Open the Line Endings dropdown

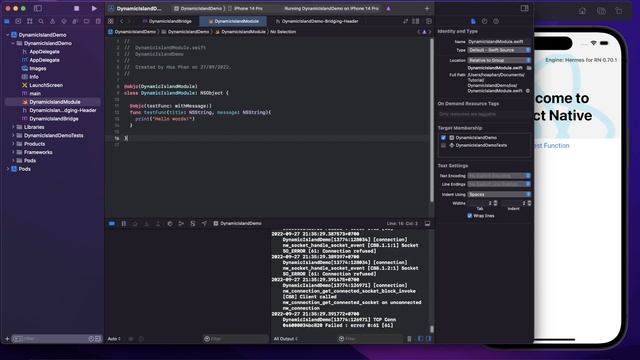[x=499, y=184]
